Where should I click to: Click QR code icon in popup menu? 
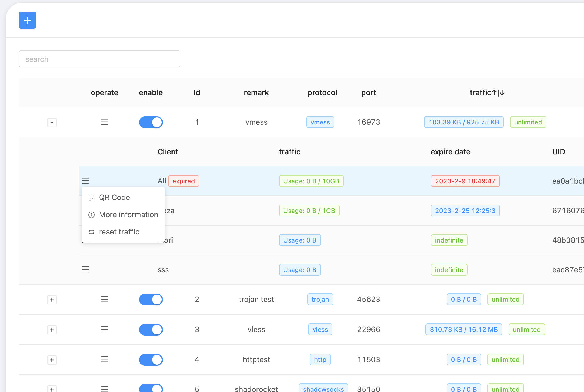point(92,198)
